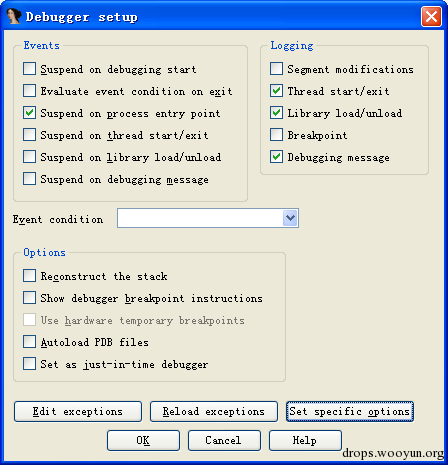Check Reconstruct the stack option

(29, 276)
